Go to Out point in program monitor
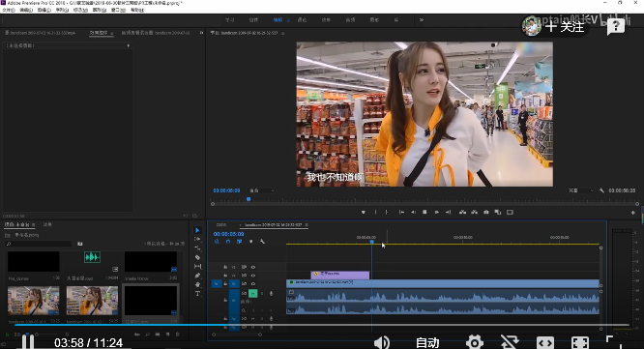This screenshot has height=349, width=644. click(448, 213)
